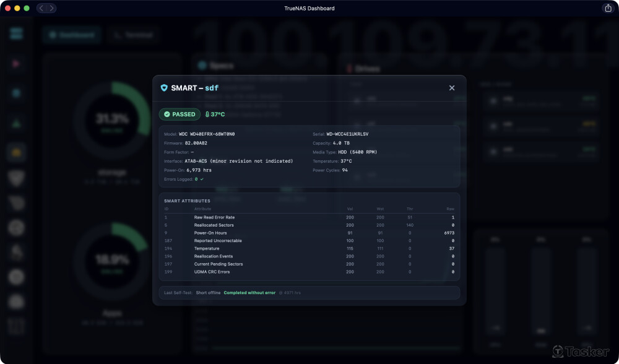Click the Completed without error status
This screenshot has width=619, height=364.
pyautogui.click(x=249, y=293)
